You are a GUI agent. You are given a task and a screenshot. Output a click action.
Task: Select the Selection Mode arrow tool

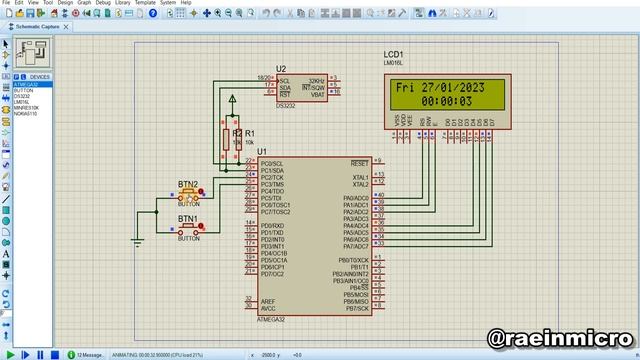point(6,44)
